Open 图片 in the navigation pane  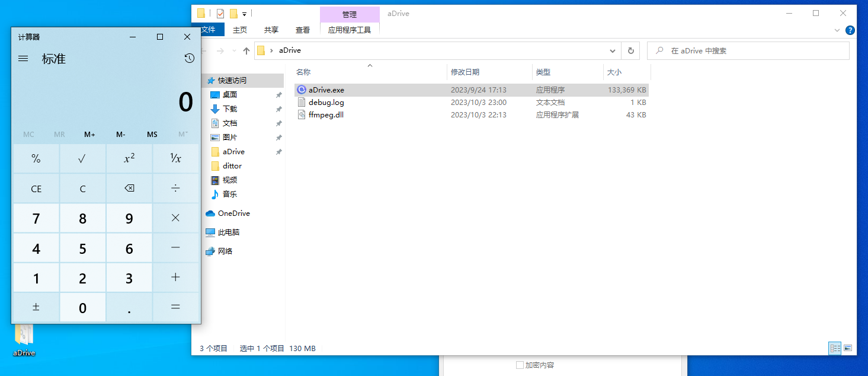tap(230, 138)
